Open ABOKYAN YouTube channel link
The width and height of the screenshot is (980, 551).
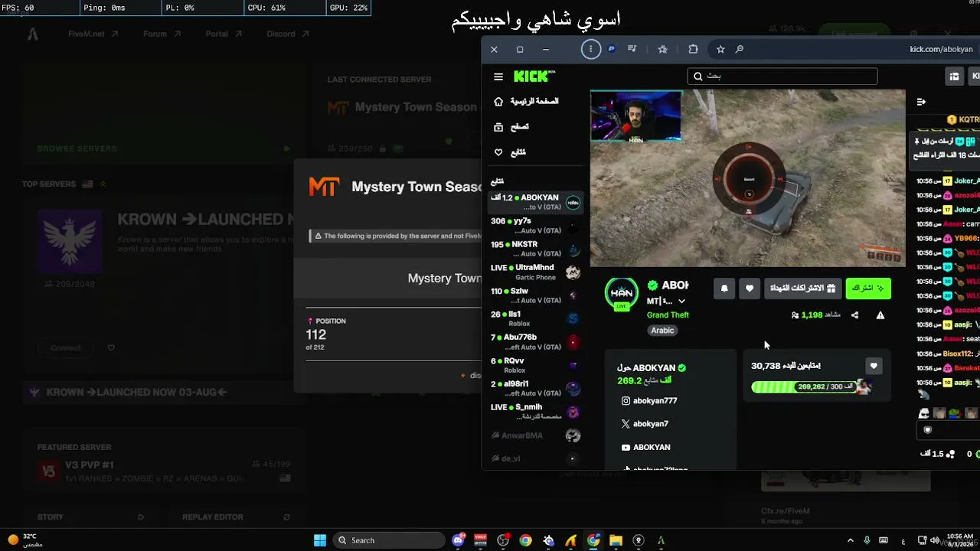(645, 448)
